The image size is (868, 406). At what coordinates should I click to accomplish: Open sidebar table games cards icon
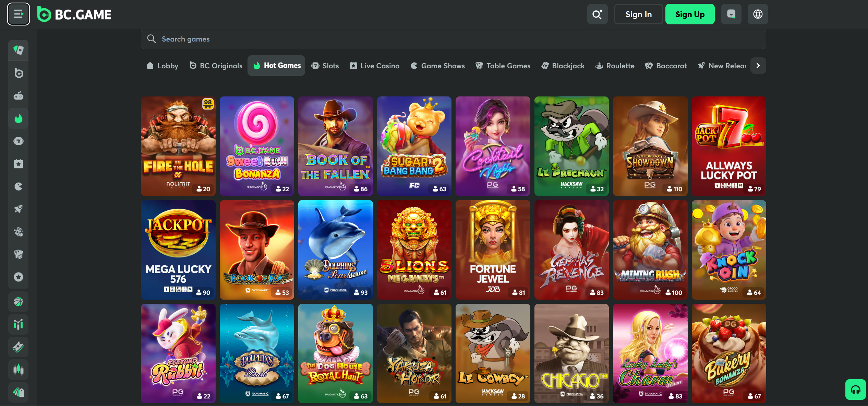[19, 254]
